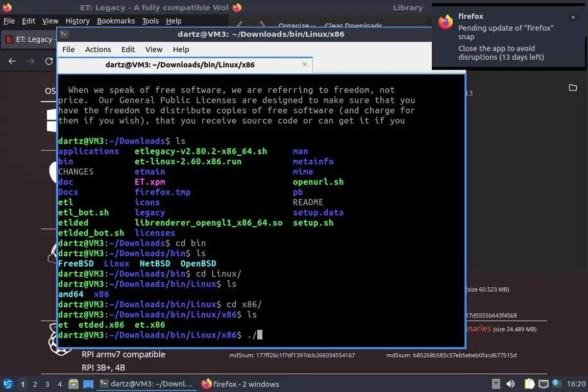Focus the dartz@VM3 terminal taskbar entry
The width and height of the screenshot is (588, 392).
pyautogui.click(x=146, y=384)
